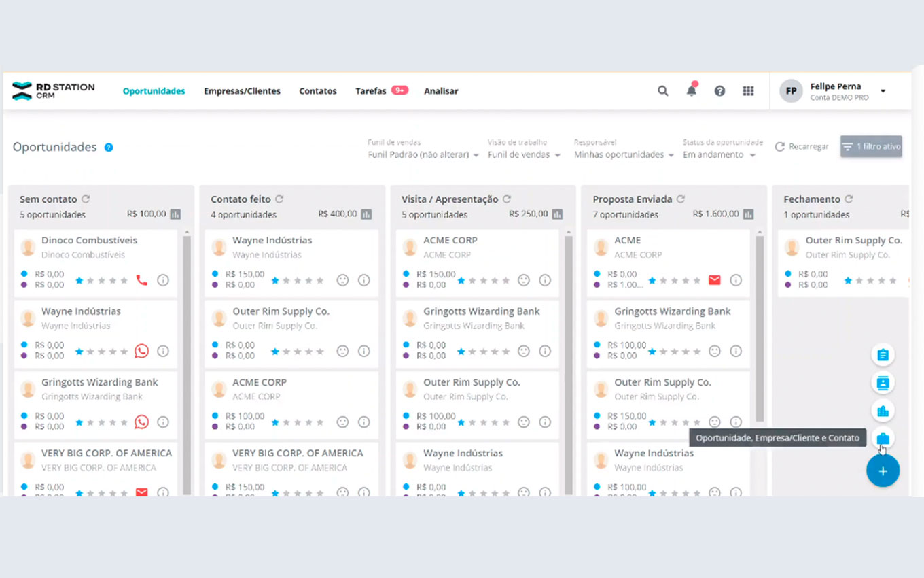
Task: Open VERY BIG CORP. OF AMERICA in Contato feito
Action: tap(298, 453)
